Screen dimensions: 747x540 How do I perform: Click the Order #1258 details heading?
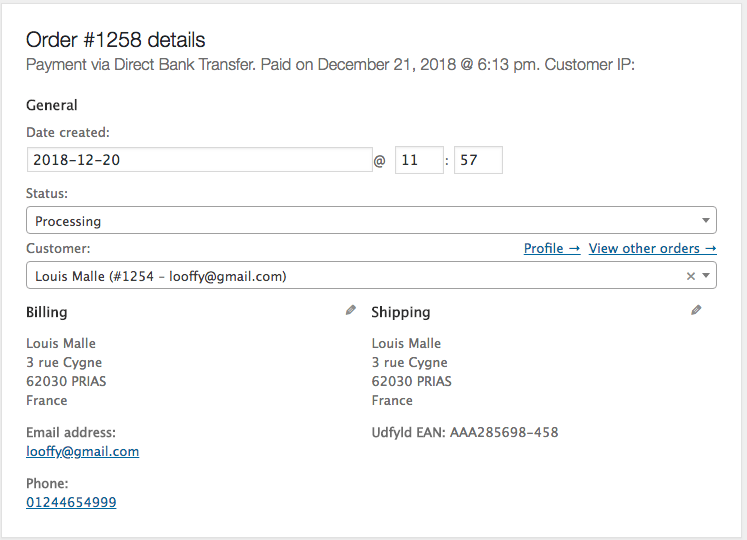point(115,40)
